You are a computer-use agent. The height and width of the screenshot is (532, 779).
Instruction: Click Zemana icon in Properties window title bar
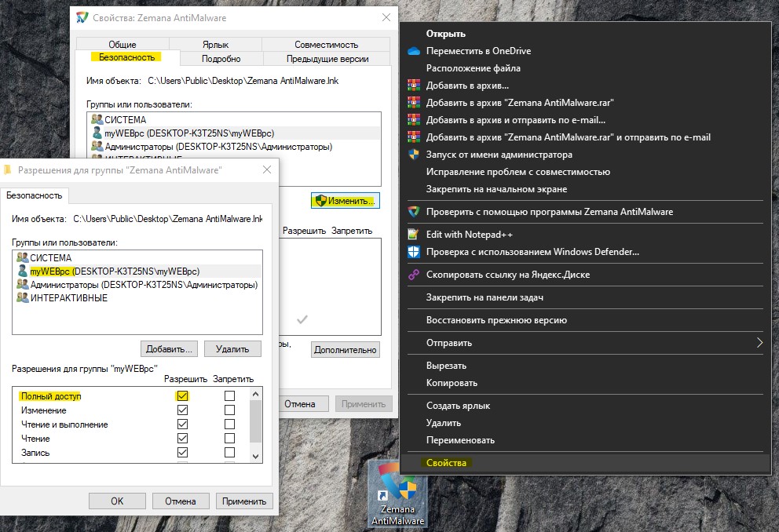pos(82,18)
